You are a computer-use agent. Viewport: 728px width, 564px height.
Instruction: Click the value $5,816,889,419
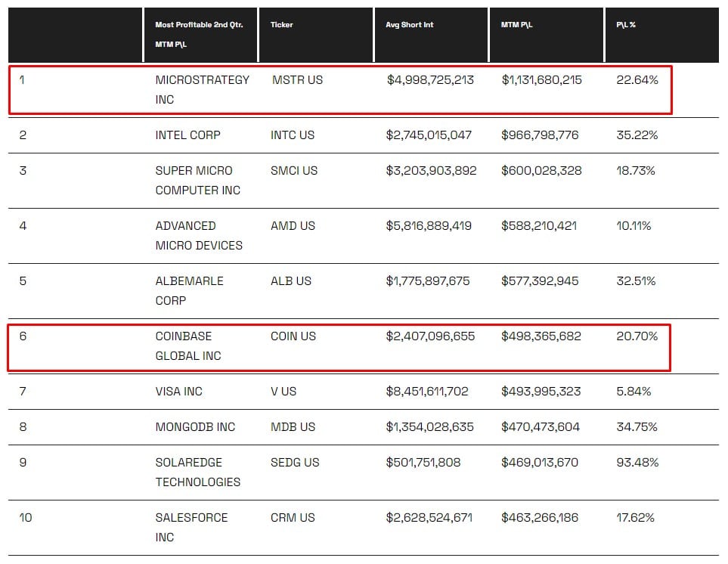point(429,226)
